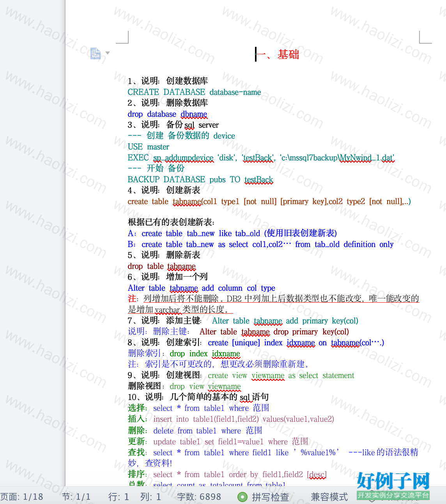Click the line 是增加varchar类型的长度
Screen dimensions: 446x504
180,309
